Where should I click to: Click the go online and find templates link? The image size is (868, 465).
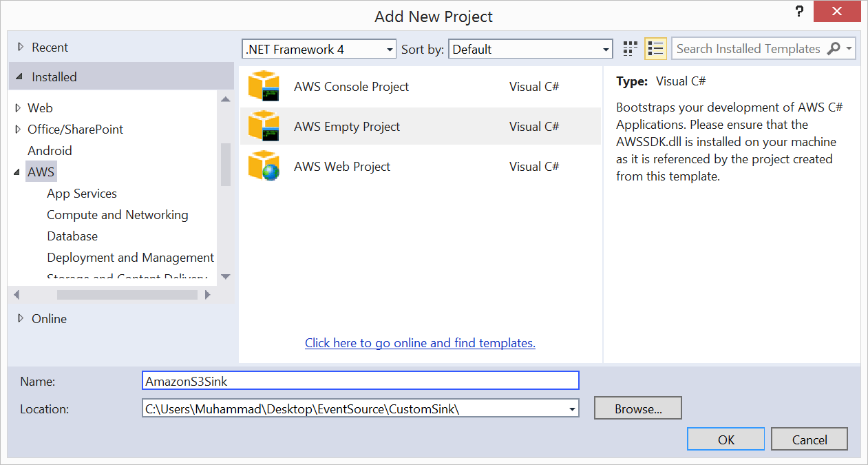[420, 342]
